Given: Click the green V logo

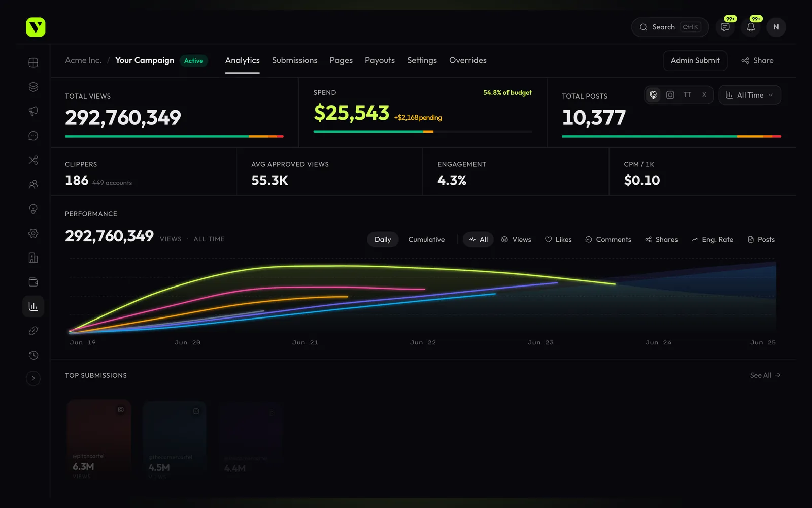Looking at the screenshot, I should click(x=36, y=27).
